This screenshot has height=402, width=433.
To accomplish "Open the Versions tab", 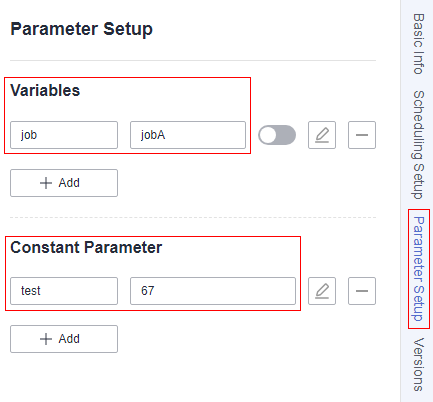I will pos(418,364).
